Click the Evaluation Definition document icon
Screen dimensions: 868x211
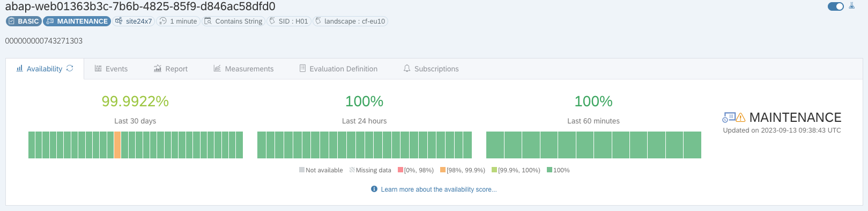(x=302, y=69)
